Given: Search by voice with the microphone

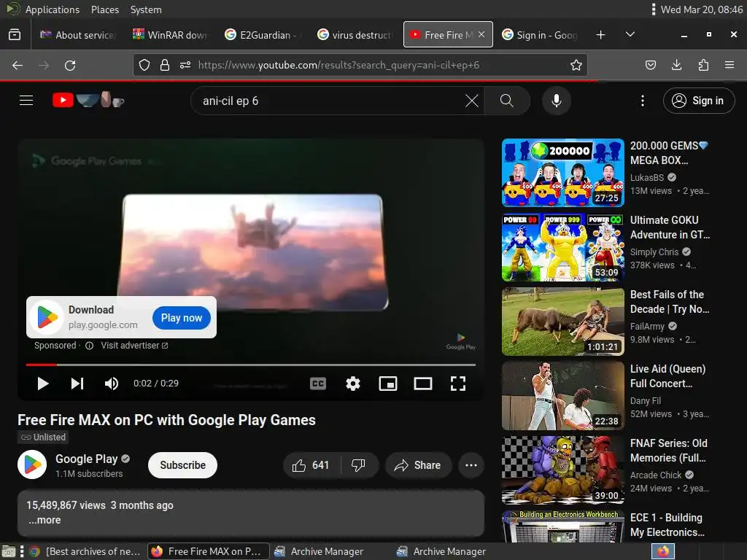Looking at the screenshot, I should 556,101.
